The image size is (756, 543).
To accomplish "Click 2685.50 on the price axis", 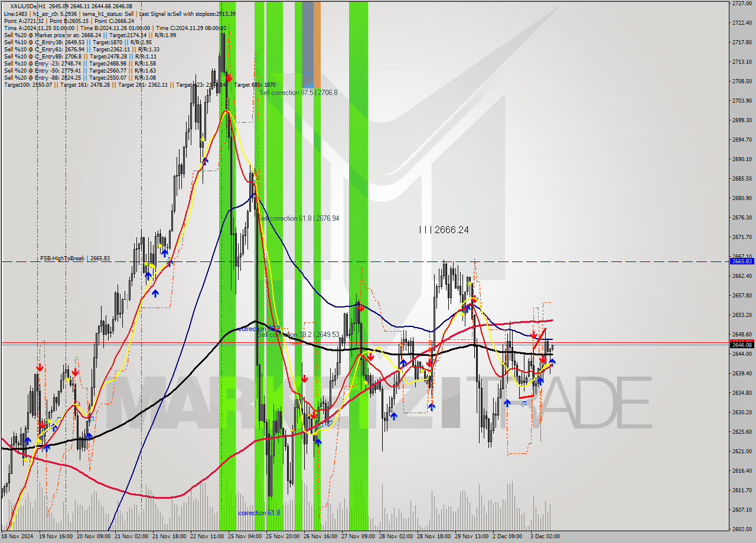I will (741, 178).
